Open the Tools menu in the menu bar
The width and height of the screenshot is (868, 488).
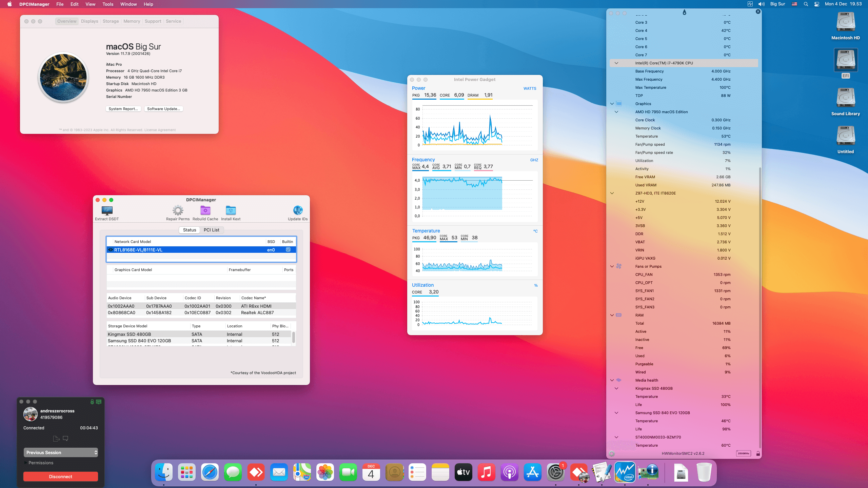pyautogui.click(x=108, y=4)
